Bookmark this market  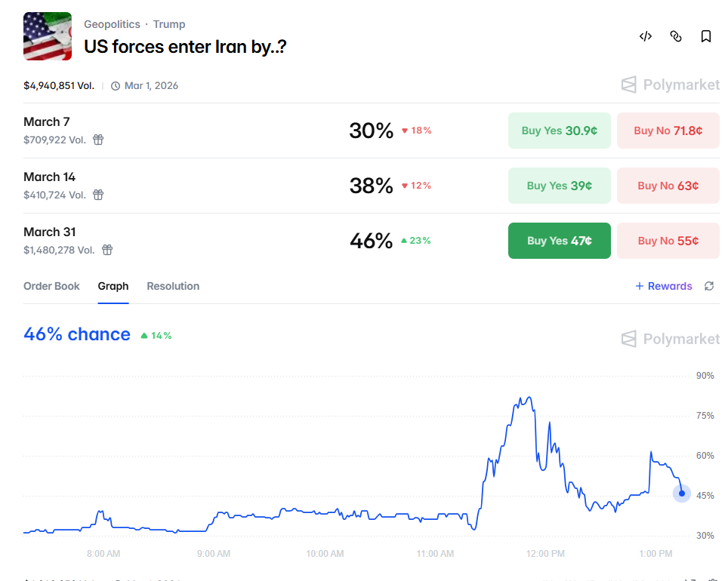tap(705, 36)
